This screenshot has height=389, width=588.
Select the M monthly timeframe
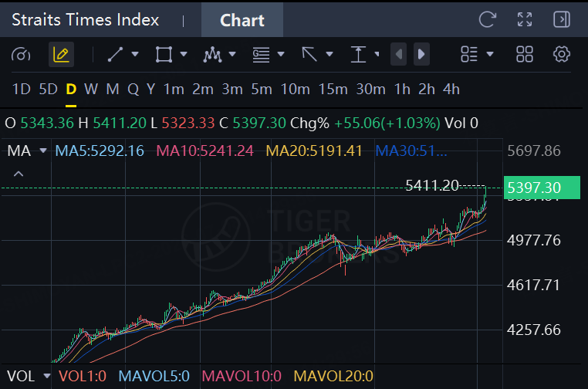click(113, 90)
